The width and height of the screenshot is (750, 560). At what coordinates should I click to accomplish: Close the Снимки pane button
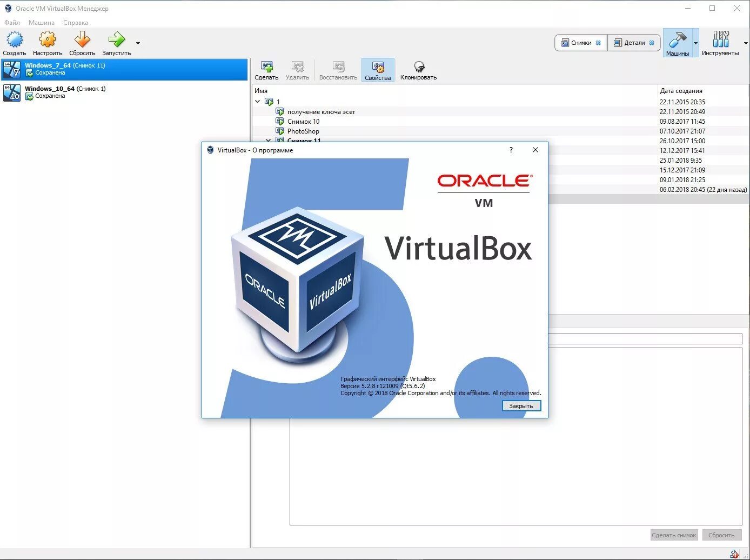(x=598, y=43)
